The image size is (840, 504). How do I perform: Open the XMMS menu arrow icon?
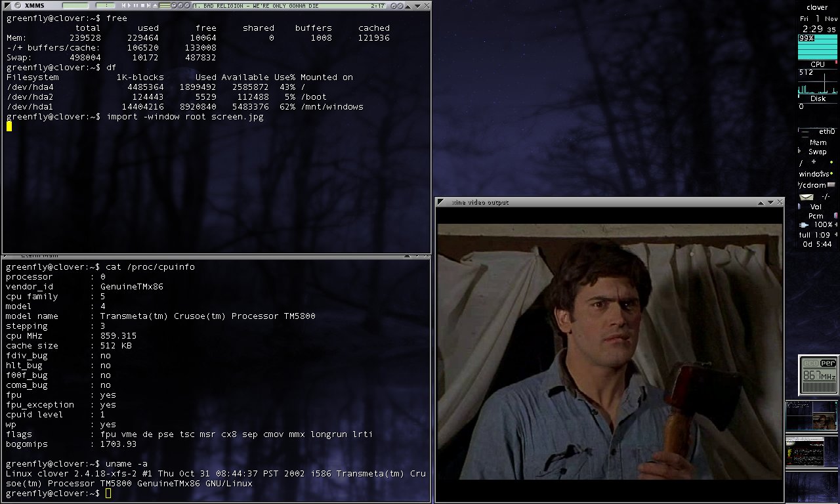7,5
